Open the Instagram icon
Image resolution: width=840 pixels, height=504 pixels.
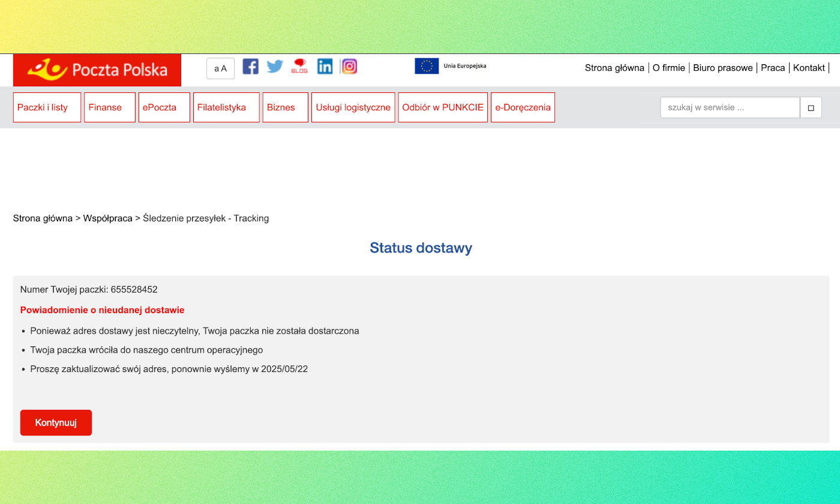349,66
